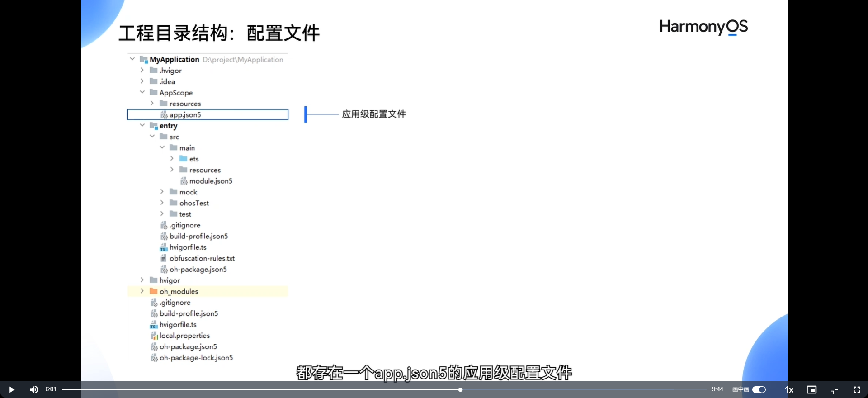Viewport: 868px width, 398px height.
Task: Select .gitignore under entry
Action: (185, 225)
